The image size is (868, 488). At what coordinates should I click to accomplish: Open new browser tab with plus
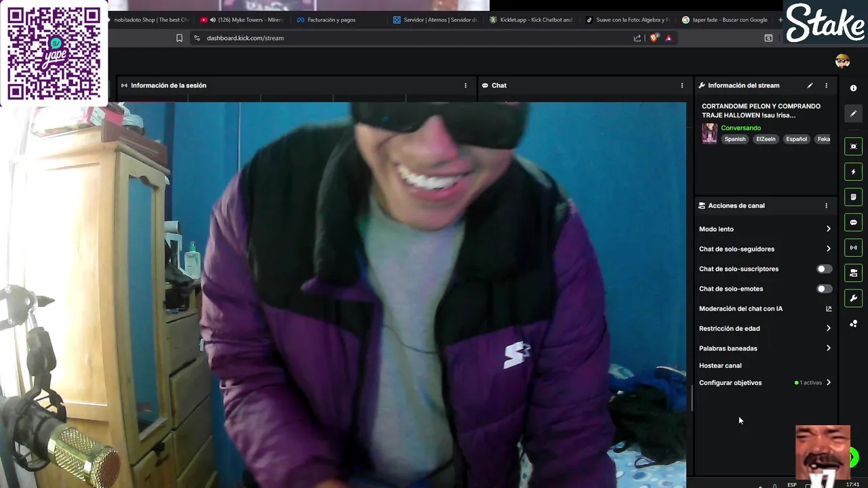(780, 20)
